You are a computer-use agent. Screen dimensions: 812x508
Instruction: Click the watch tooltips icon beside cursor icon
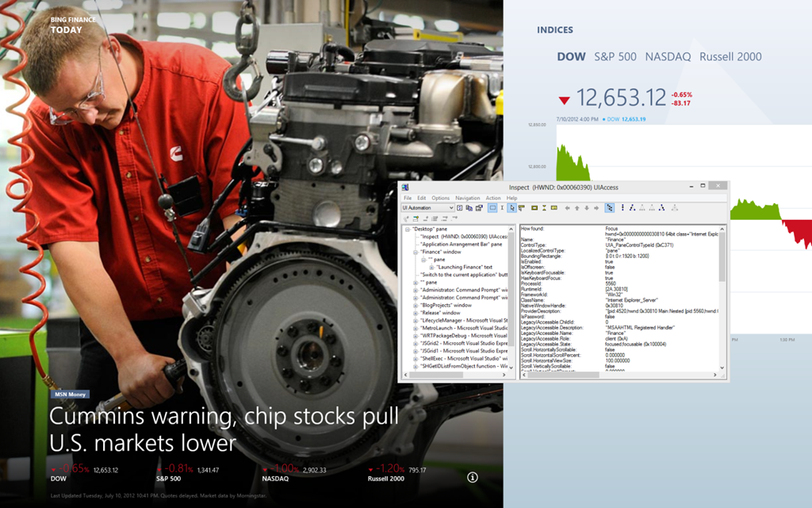(522, 208)
